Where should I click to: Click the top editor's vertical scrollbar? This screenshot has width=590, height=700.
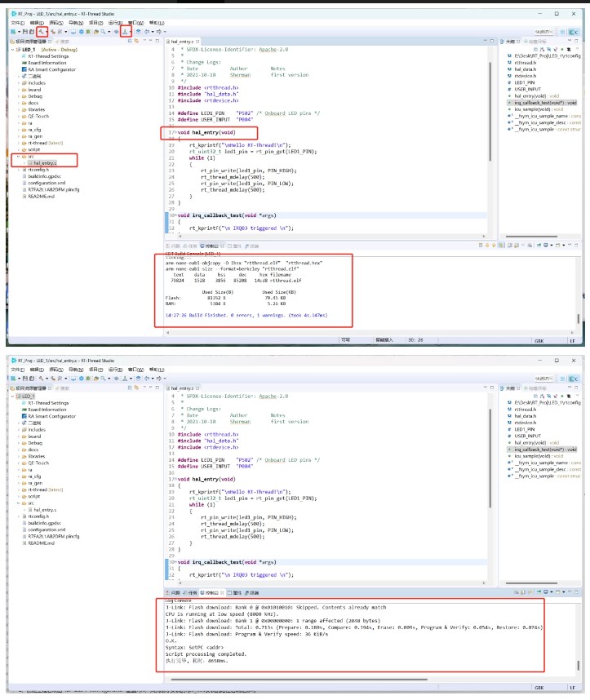pos(490,112)
